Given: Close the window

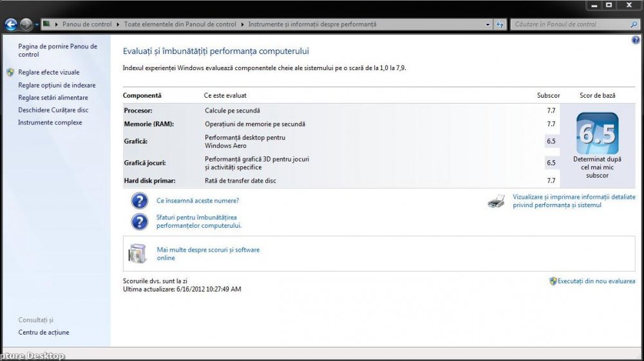Looking at the screenshot, I should click(x=629, y=5).
